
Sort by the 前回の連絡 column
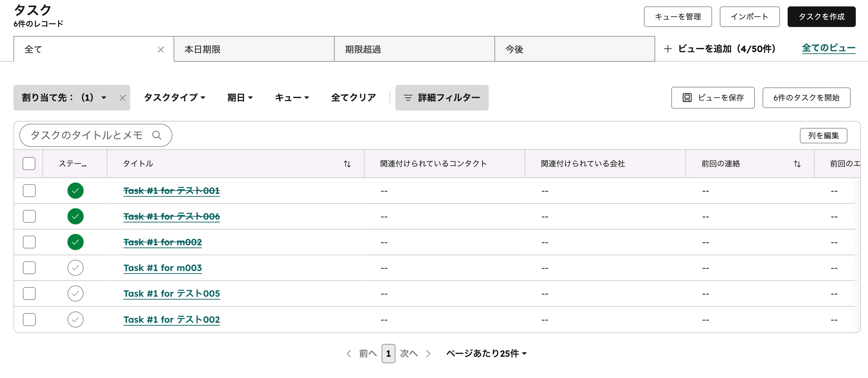point(797,164)
